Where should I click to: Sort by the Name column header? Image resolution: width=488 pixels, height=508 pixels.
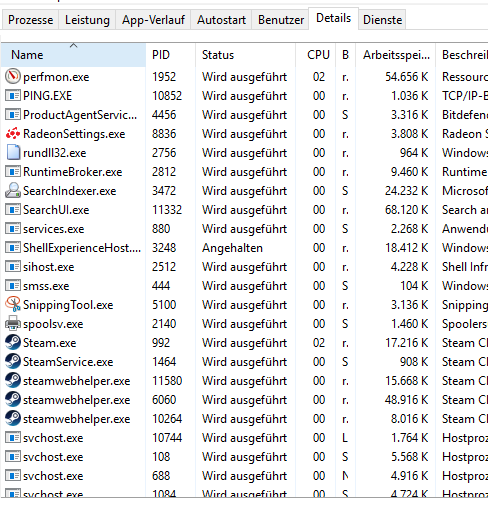tap(73, 55)
